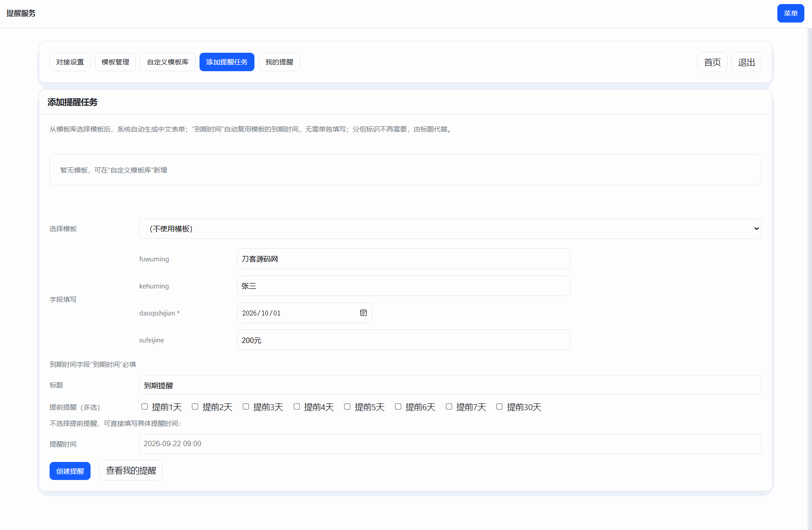The width and height of the screenshot is (812, 530).
Task: Enable the 提前3天 reminder option
Action: 246,407
